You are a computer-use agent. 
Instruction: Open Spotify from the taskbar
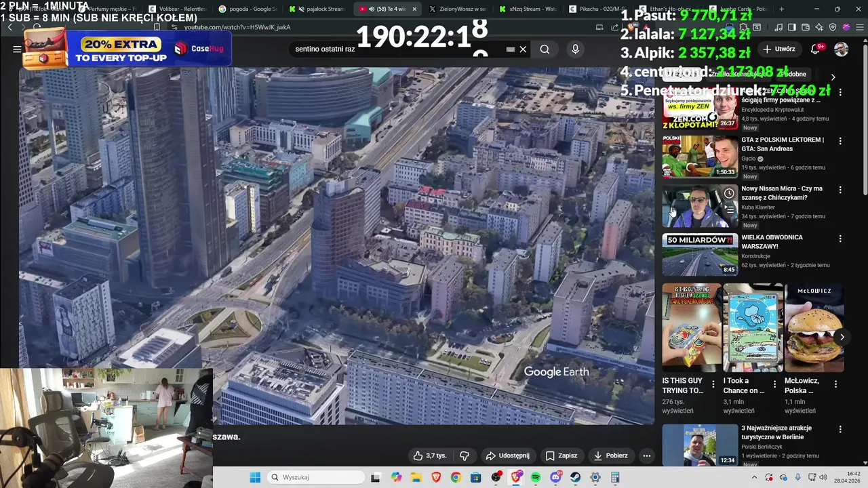point(536,477)
